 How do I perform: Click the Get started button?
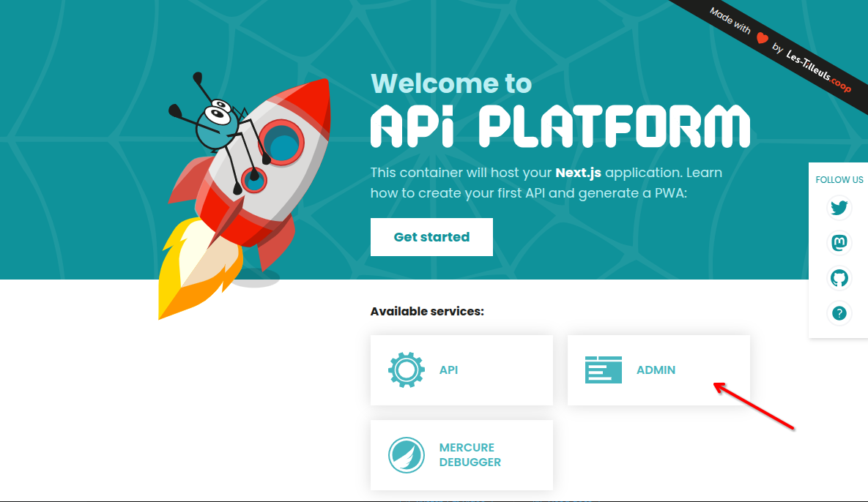(x=431, y=236)
